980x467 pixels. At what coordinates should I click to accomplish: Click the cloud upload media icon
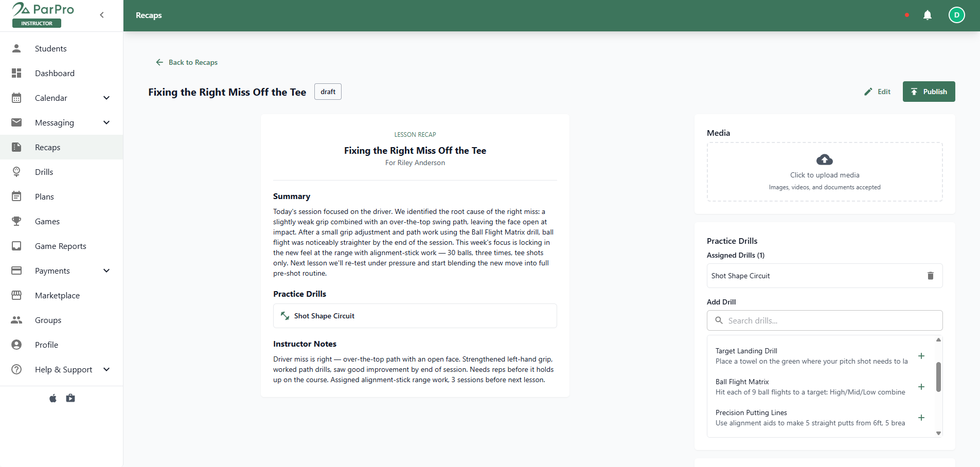[x=825, y=159]
